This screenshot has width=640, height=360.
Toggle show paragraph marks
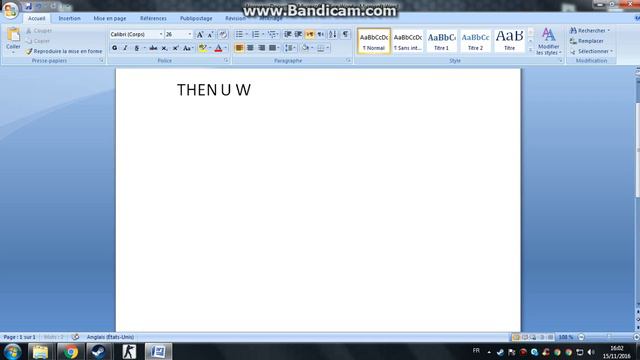pos(345,34)
